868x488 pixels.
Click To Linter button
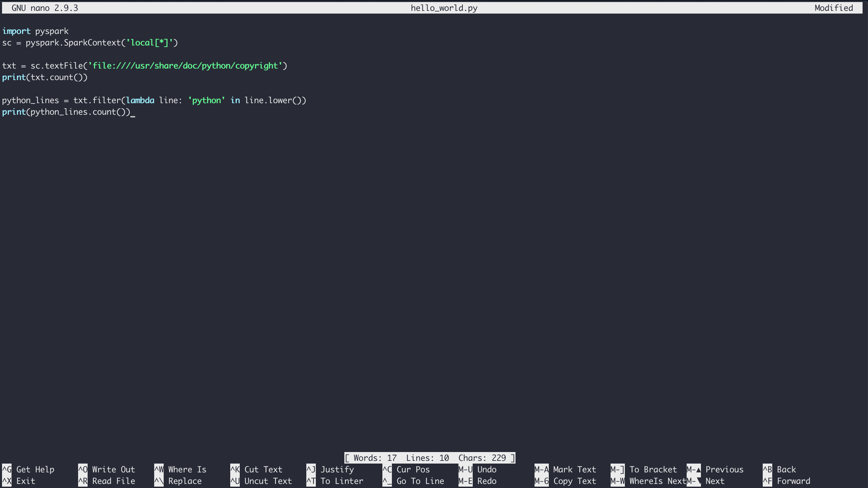click(342, 481)
